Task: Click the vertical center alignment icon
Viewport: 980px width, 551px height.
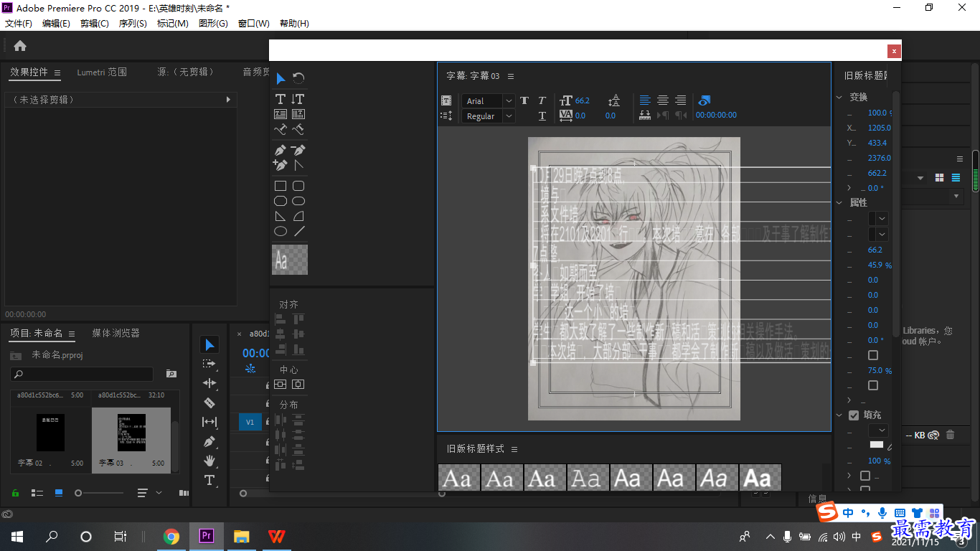Action: point(281,385)
